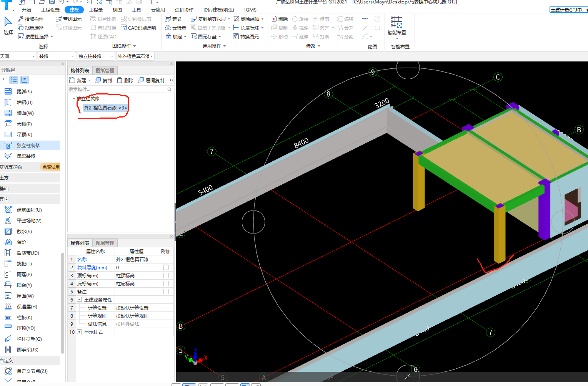The width and height of the screenshot is (588, 386).
Task: Click 复制 copy in component list
Action: click(103, 80)
